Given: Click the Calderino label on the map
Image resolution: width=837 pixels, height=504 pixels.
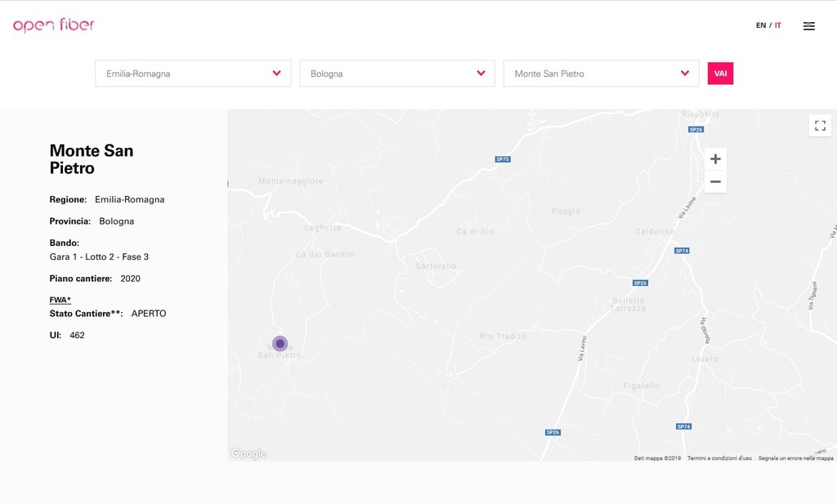Looking at the screenshot, I should point(655,232).
